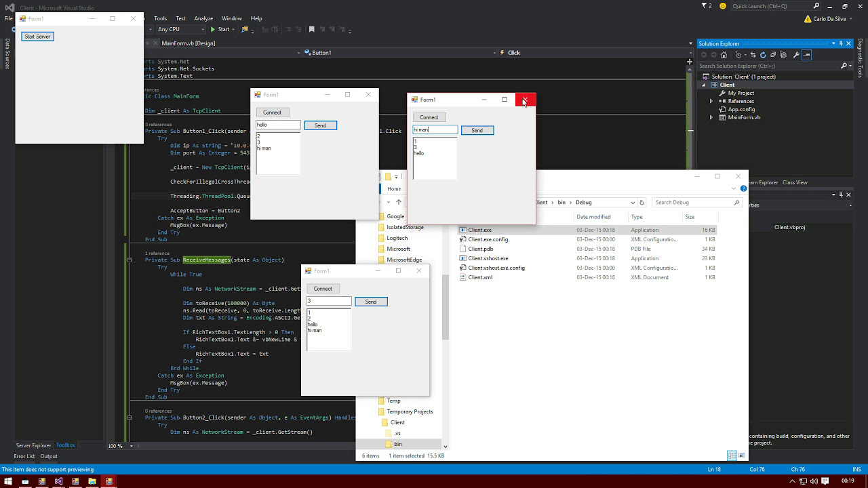Select Client.vshost.exe in File Explorer

(x=488, y=258)
